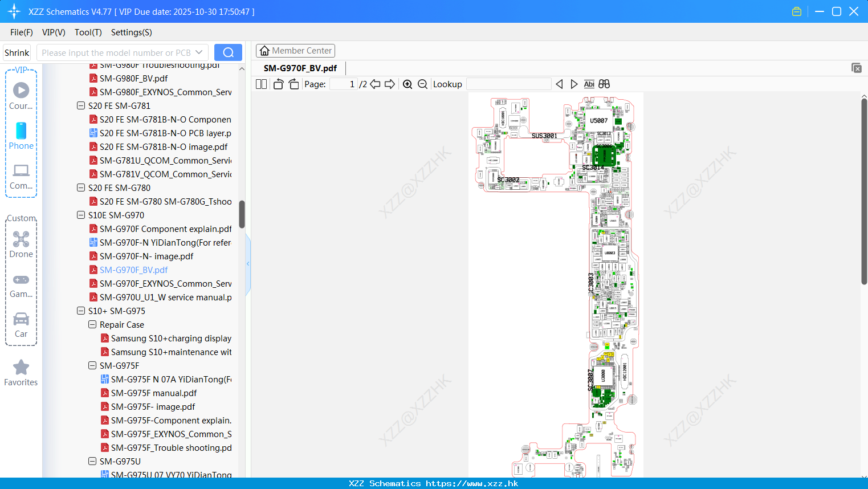Find next lookup result
The height and width of the screenshot is (489, 868).
[x=574, y=84]
